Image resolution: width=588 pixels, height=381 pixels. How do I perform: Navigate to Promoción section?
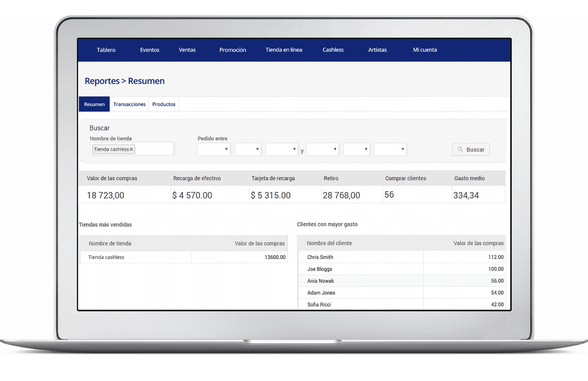tap(233, 50)
